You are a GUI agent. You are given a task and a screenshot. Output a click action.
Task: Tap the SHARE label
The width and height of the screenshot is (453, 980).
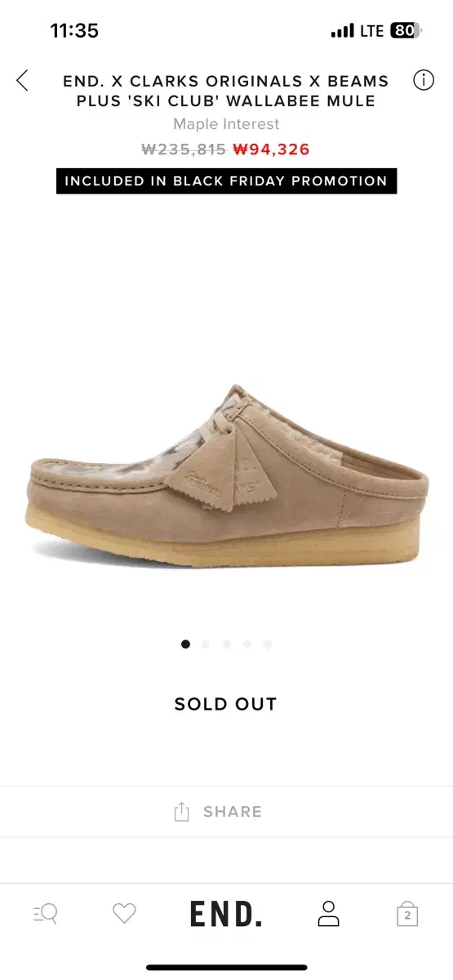pyautogui.click(x=233, y=812)
